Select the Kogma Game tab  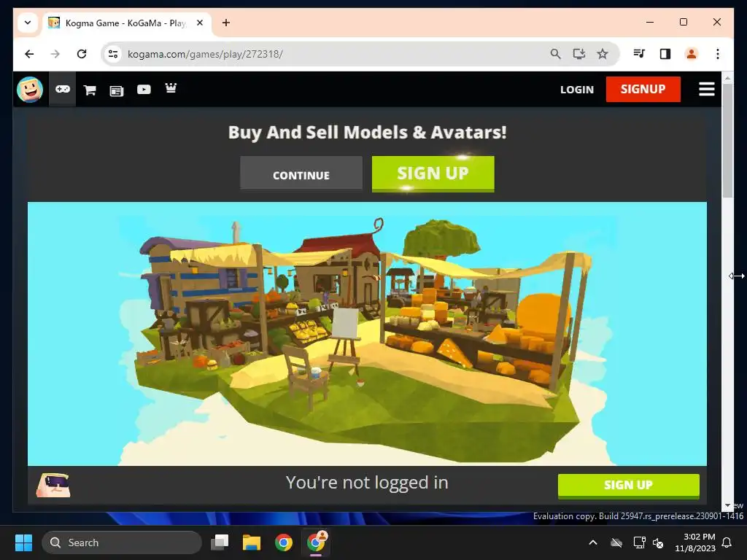click(x=126, y=23)
